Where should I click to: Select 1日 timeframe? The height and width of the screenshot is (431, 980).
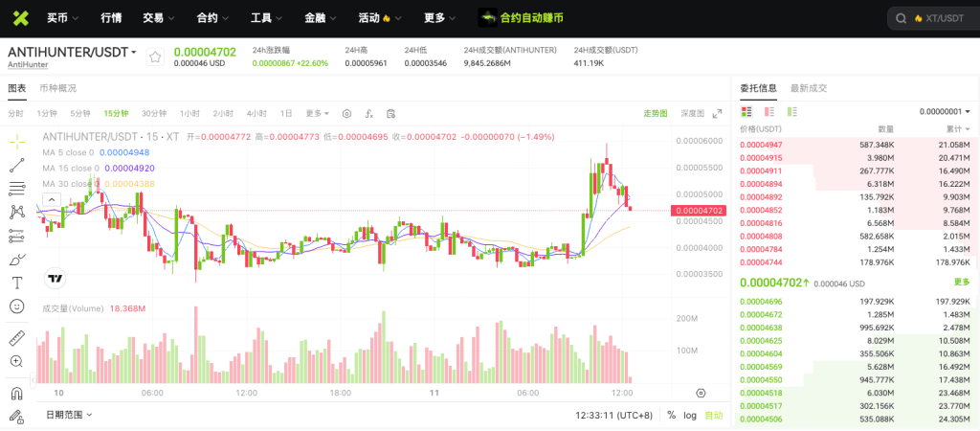tap(285, 113)
